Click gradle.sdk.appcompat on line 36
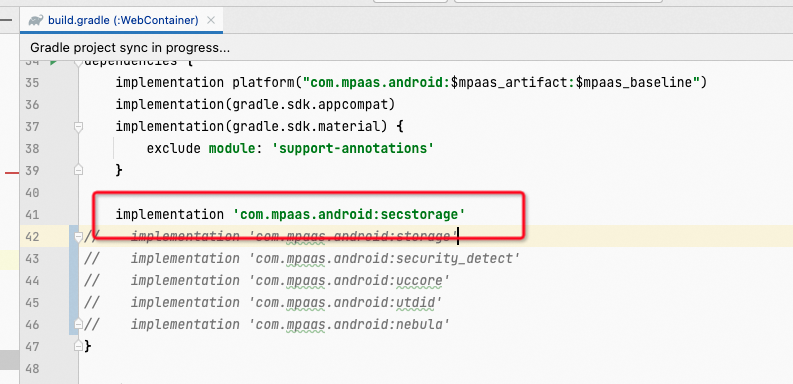 [310, 104]
